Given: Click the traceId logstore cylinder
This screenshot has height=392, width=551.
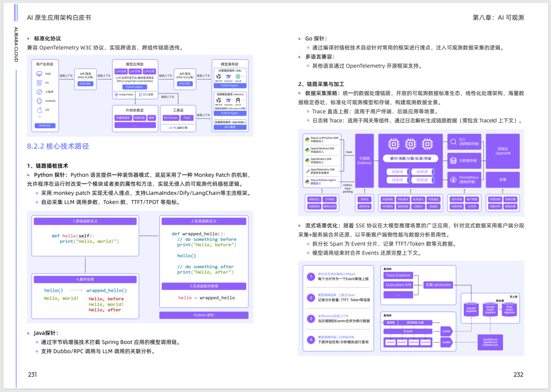Looking at the screenshot, I should coord(471,309).
